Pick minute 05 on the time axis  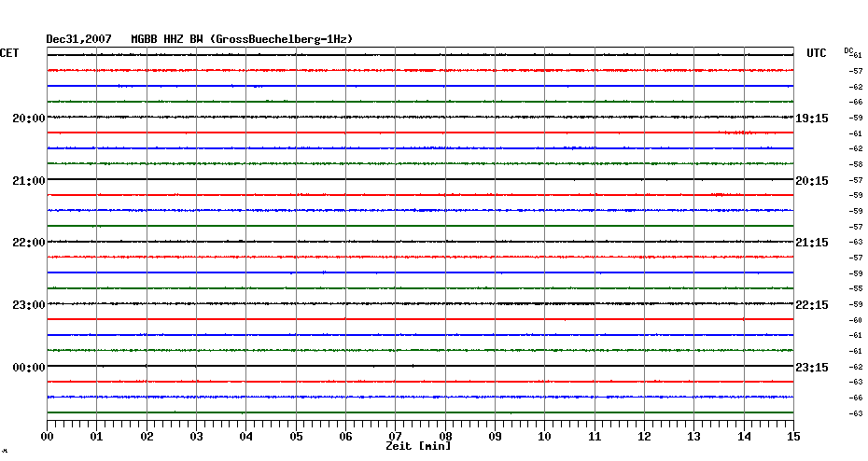(296, 437)
